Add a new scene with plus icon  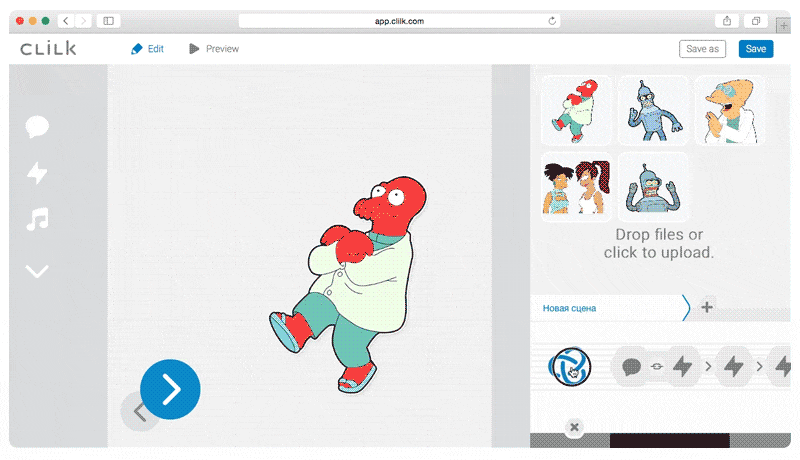(707, 307)
